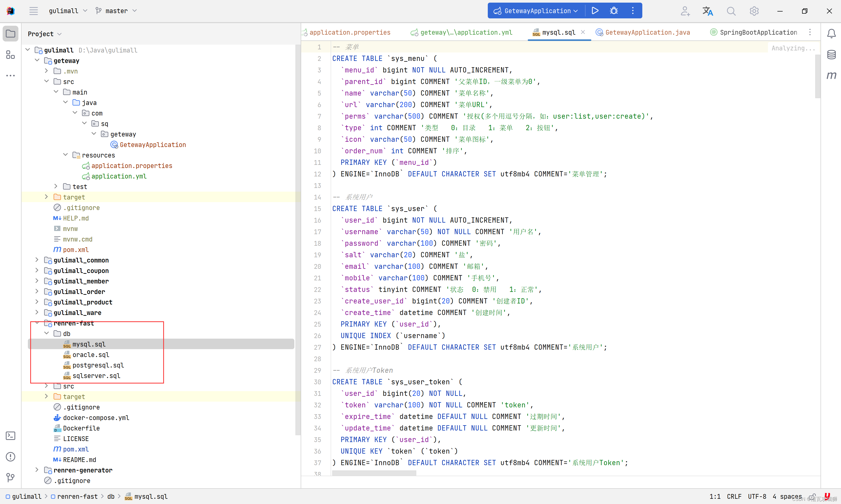Start debugging with the bug icon
Screen dimensions: 841x504
click(x=614, y=11)
